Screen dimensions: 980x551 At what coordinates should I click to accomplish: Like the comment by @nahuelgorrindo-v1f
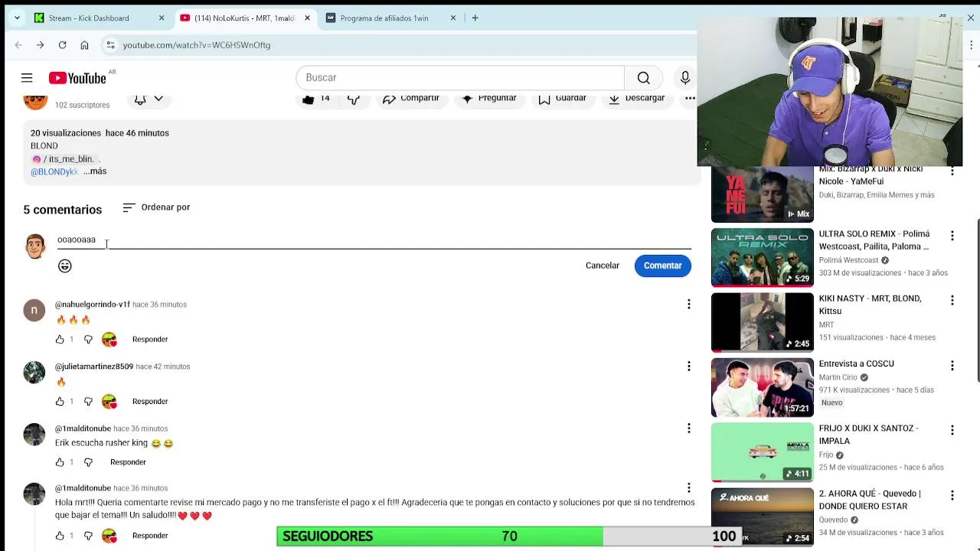60,339
